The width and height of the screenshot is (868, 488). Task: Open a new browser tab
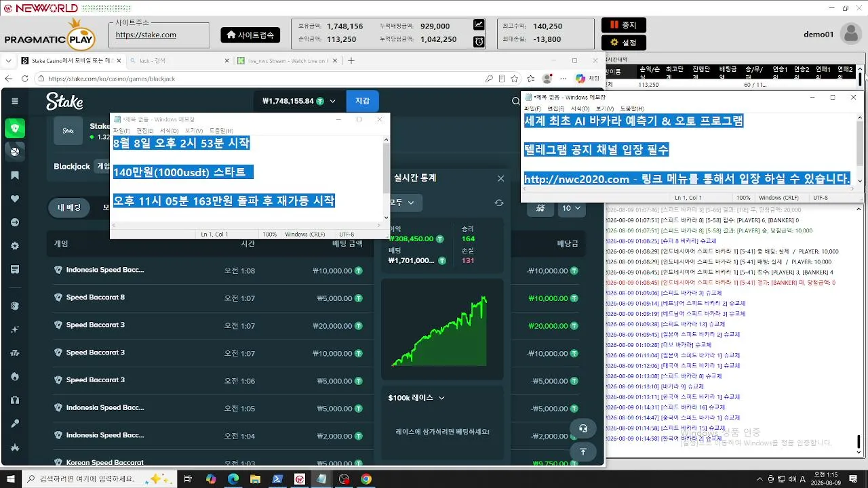click(351, 60)
